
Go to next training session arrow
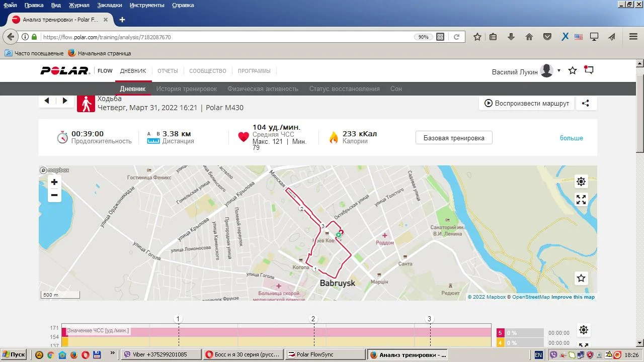coord(65,101)
